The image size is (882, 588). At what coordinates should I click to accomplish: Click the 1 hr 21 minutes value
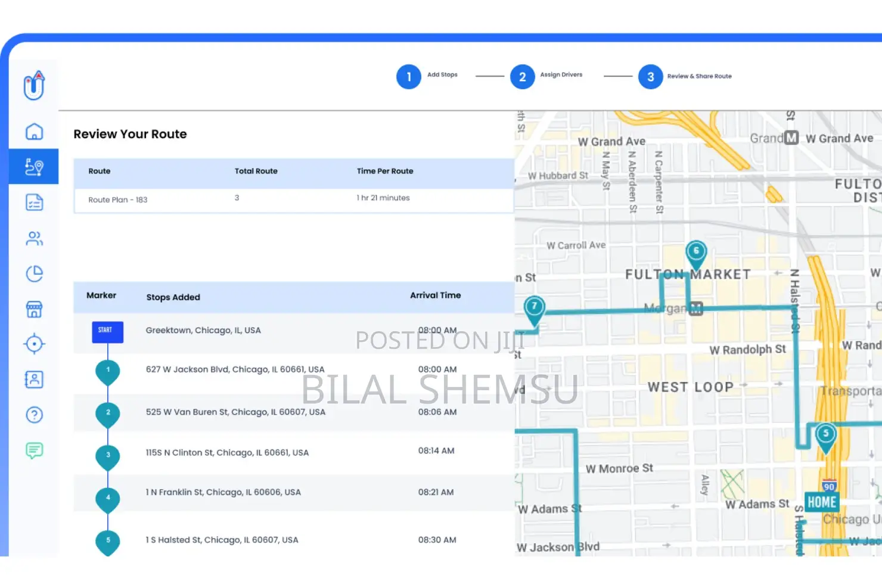click(x=383, y=198)
